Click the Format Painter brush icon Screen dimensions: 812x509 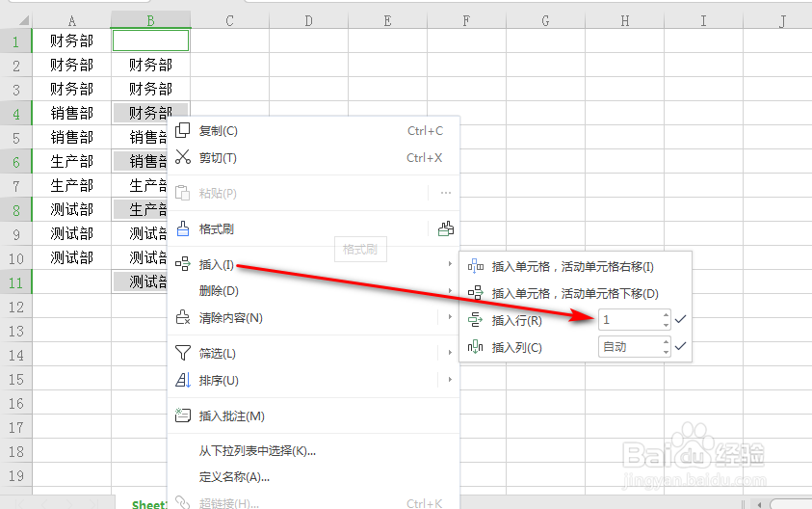(183, 228)
